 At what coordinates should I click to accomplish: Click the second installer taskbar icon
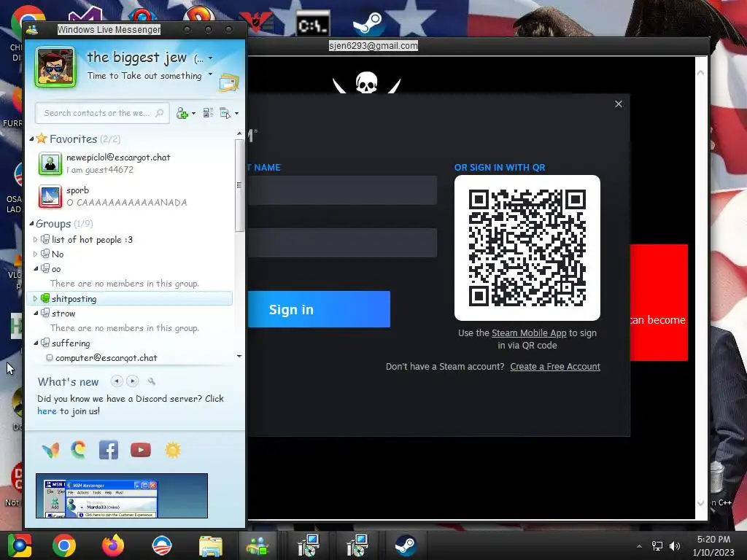357,545
